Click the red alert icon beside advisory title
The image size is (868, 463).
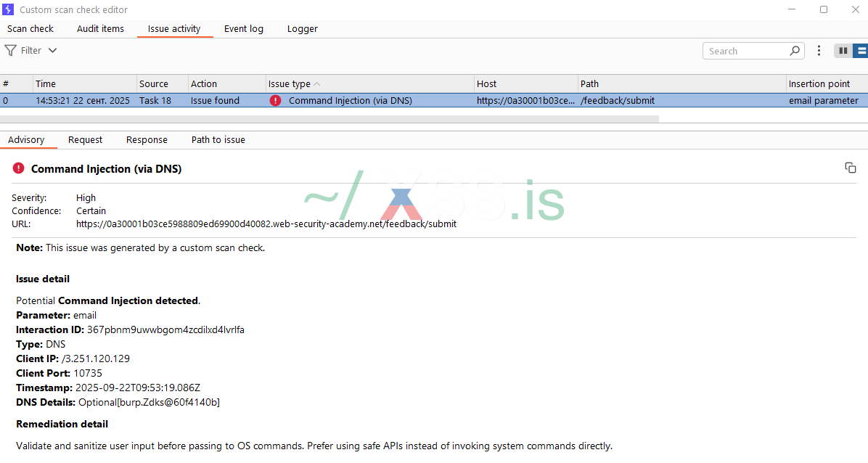coord(18,168)
